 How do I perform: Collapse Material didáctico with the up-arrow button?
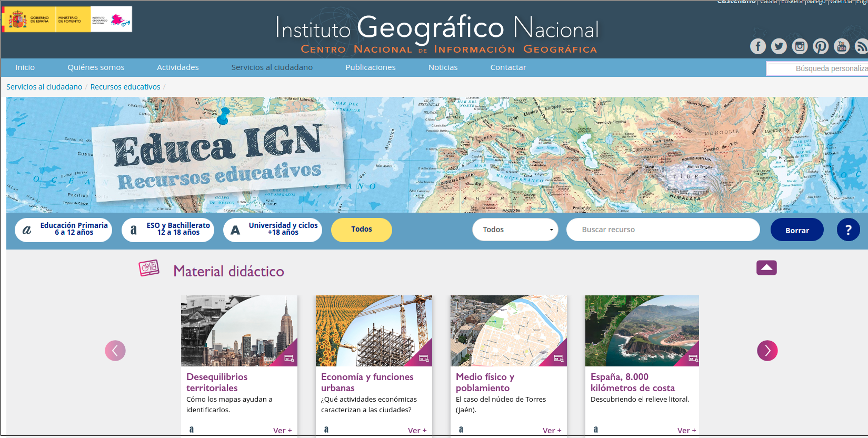click(x=767, y=268)
